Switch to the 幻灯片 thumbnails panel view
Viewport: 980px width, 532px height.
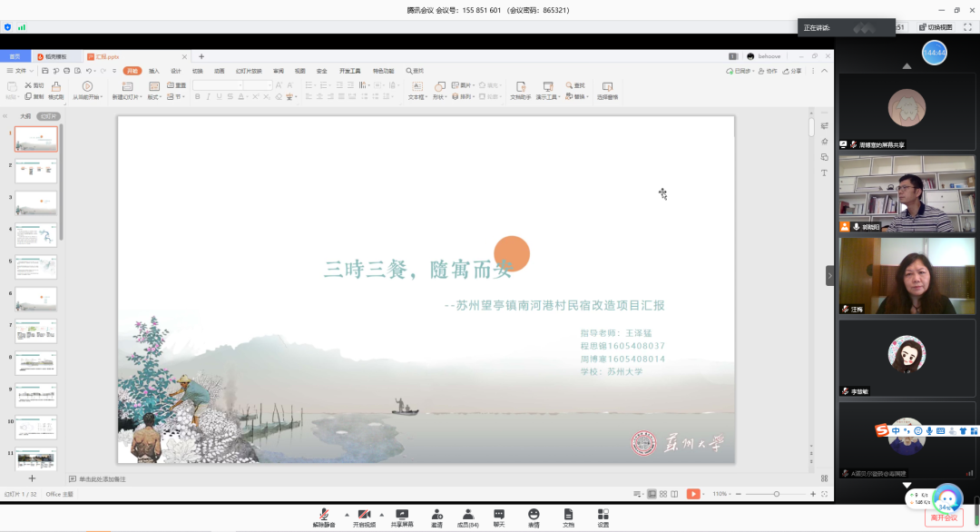click(x=48, y=116)
